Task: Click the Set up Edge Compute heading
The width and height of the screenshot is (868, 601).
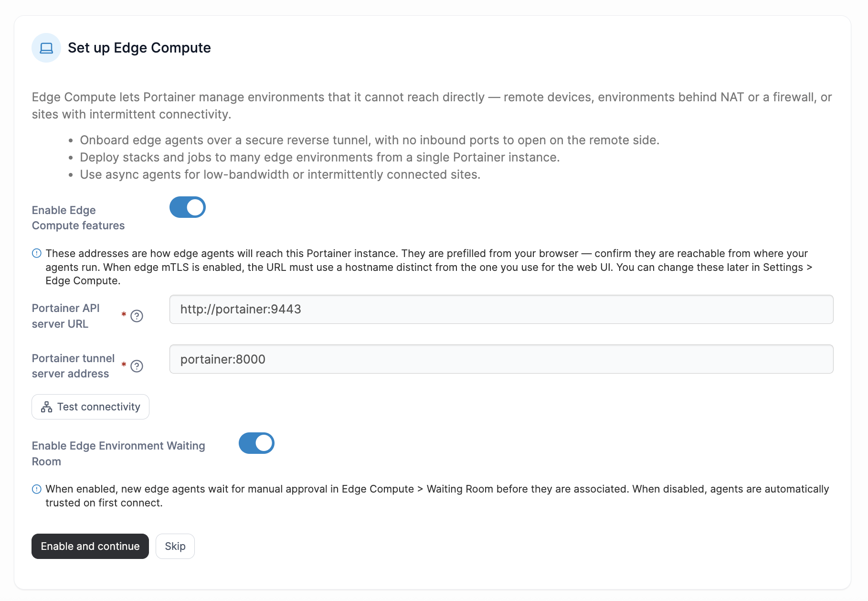Action: [139, 48]
